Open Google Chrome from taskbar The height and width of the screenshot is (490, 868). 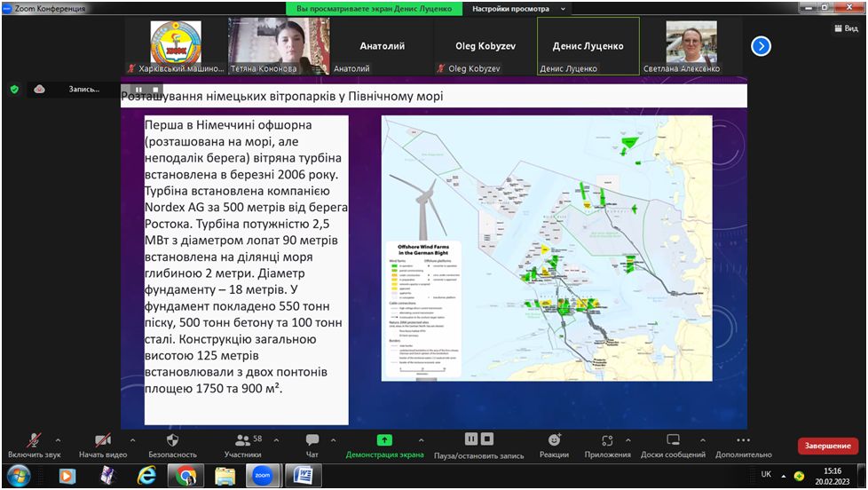[x=185, y=476]
